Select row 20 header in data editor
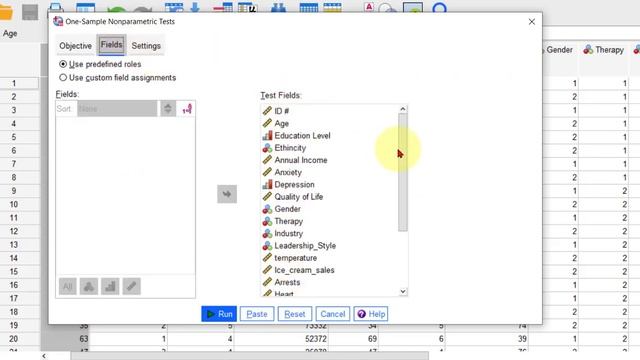The image size is (640, 360). click(x=14, y=339)
